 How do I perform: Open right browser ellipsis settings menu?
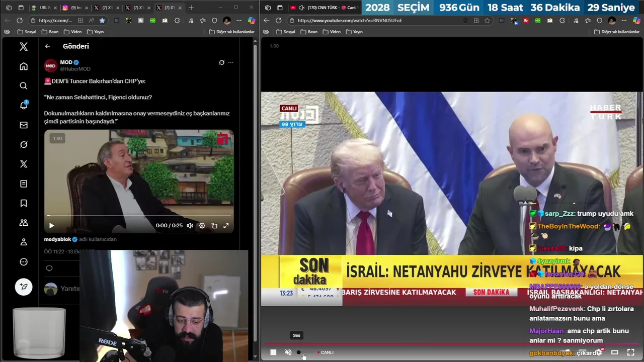tap(624, 21)
